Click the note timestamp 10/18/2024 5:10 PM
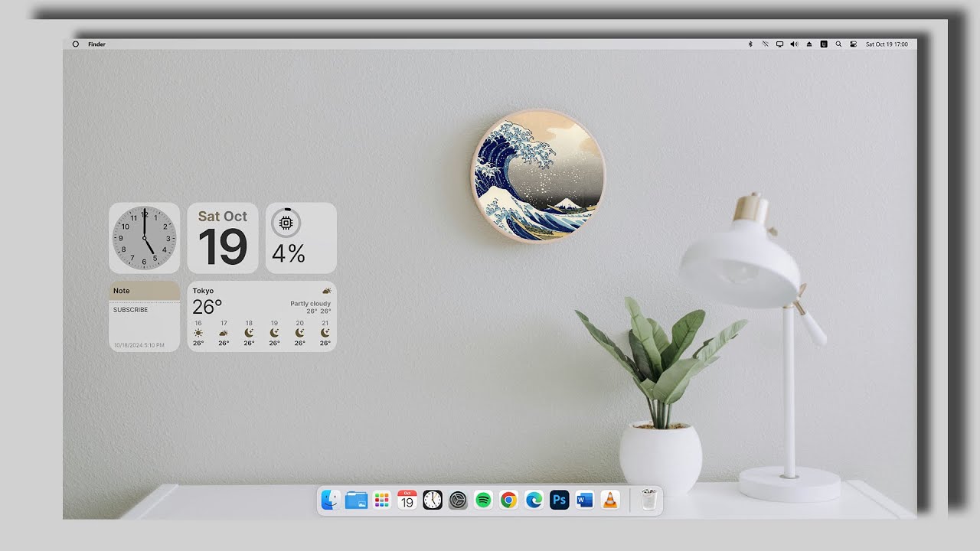The image size is (980, 551). [139, 345]
